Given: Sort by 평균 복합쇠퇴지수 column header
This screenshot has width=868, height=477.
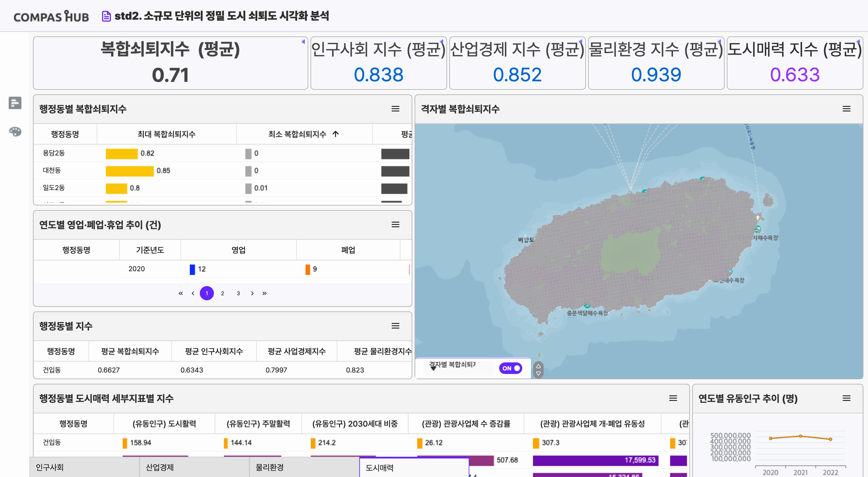Looking at the screenshot, I should click(x=130, y=351).
